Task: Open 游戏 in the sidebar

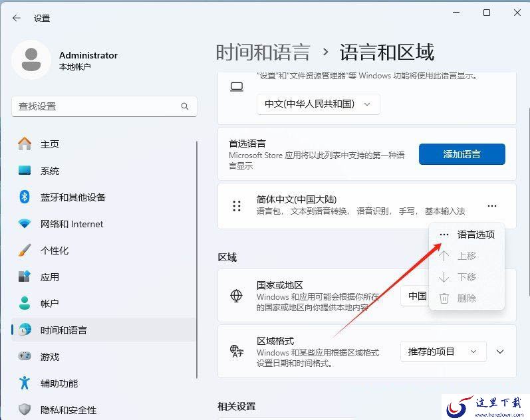Action: click(x=104, y=356)
